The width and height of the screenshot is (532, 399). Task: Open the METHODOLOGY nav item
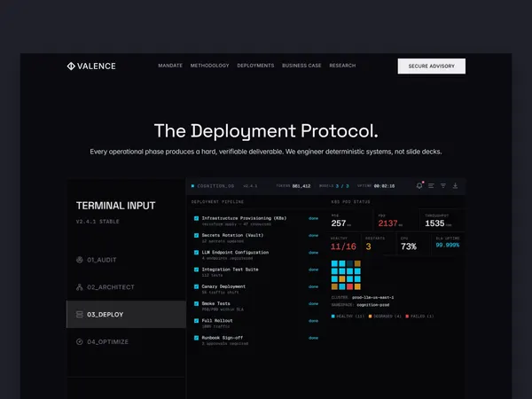coord(209,66)
